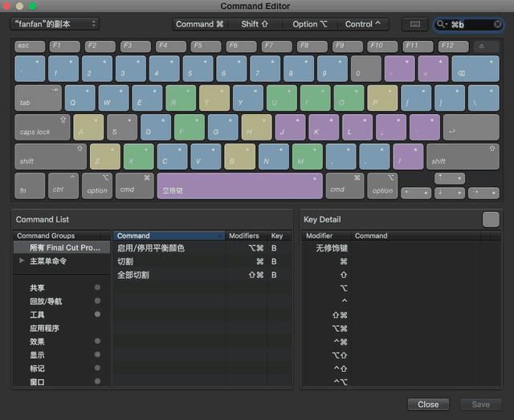Click the purple spacebar key (空格键)
The height and width of the screenshot is (420, 514).
[x=239, y=186]
